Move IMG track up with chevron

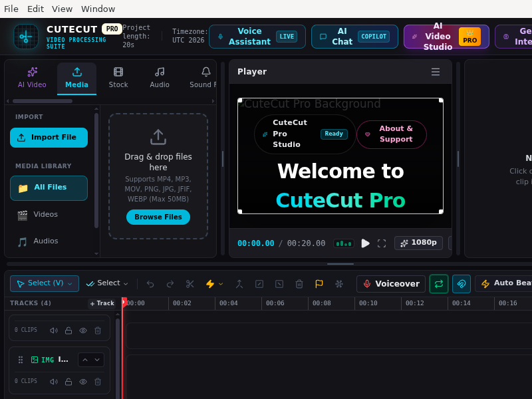85,360
